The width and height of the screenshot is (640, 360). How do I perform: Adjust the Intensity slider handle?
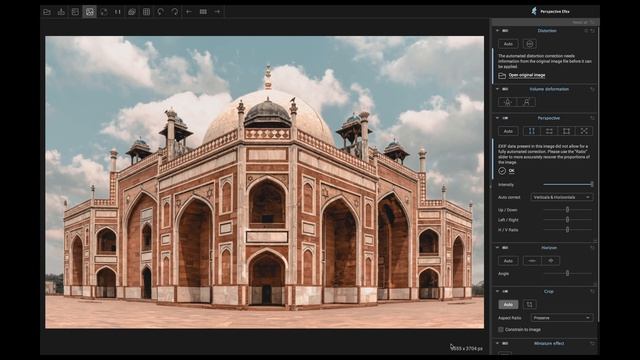point(591,184)
